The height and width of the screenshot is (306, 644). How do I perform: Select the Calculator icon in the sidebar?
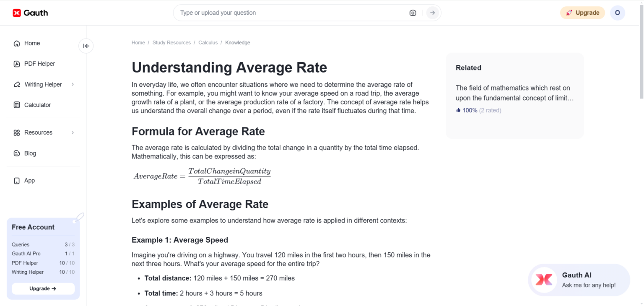16,105
